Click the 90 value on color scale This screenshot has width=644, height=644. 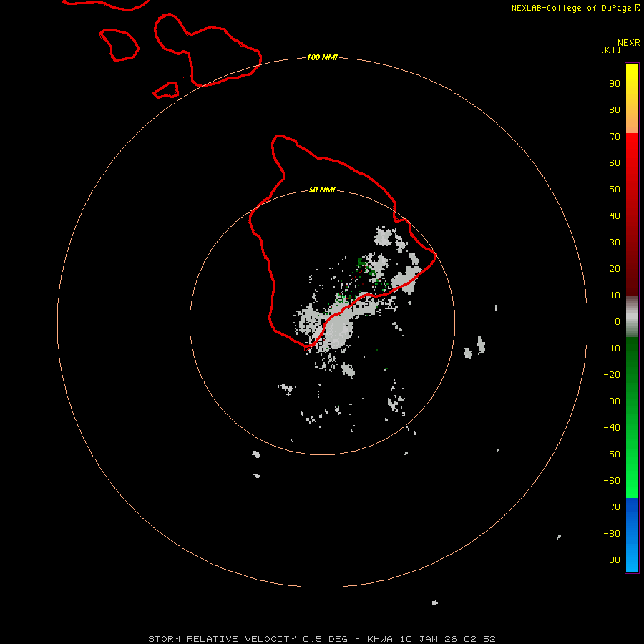(615, 84)
